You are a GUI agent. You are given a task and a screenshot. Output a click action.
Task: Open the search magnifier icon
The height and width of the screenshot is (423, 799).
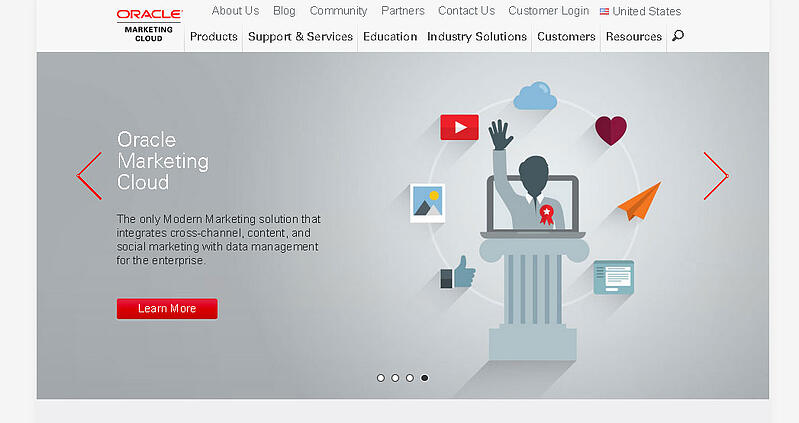point(678,36)
